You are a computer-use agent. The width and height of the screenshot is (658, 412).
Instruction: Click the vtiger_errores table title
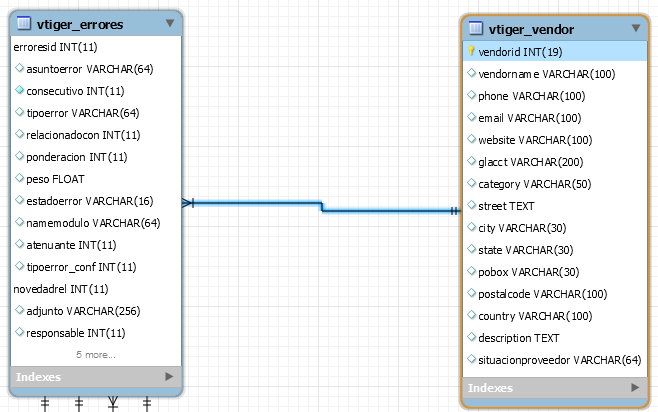click(x=80, y=24)
